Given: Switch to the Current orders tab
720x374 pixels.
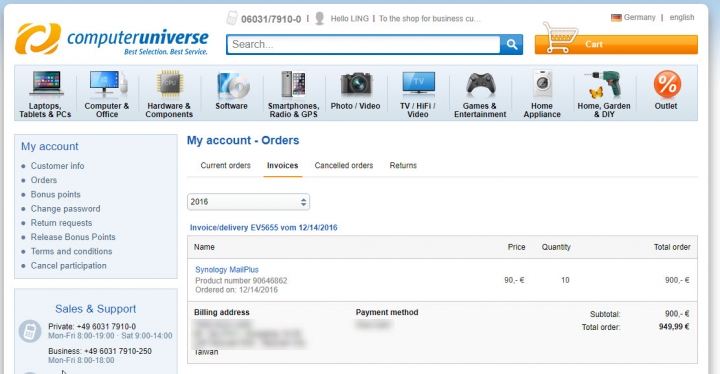Looking at the screenshot, I should click(225, 165).
